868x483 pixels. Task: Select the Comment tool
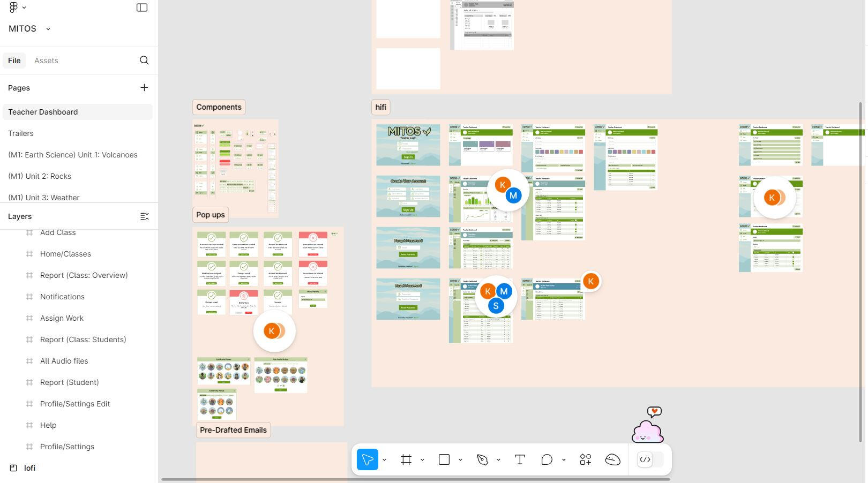(547, 459)
